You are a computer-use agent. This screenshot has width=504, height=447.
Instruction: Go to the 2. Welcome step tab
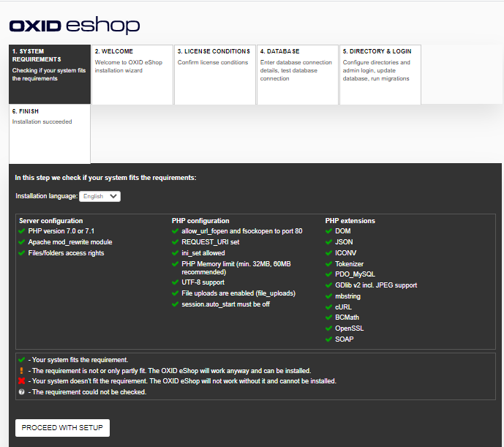coord(132,74)
